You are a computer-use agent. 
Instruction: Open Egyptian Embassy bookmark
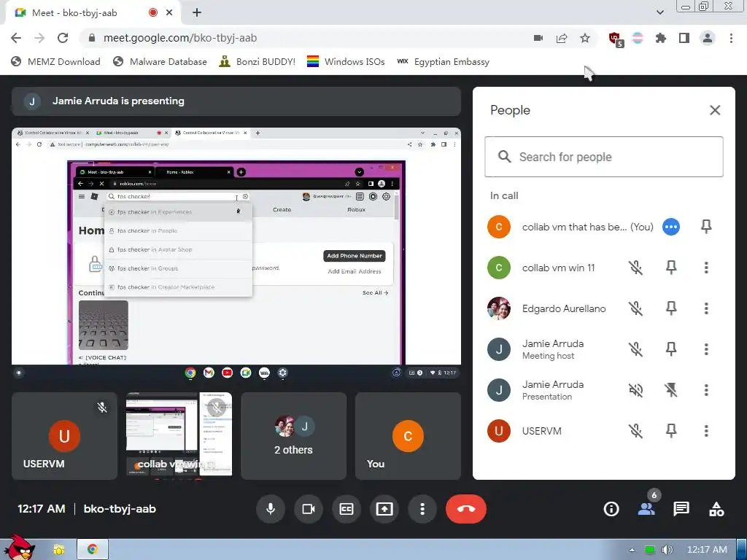click(443, 62)
